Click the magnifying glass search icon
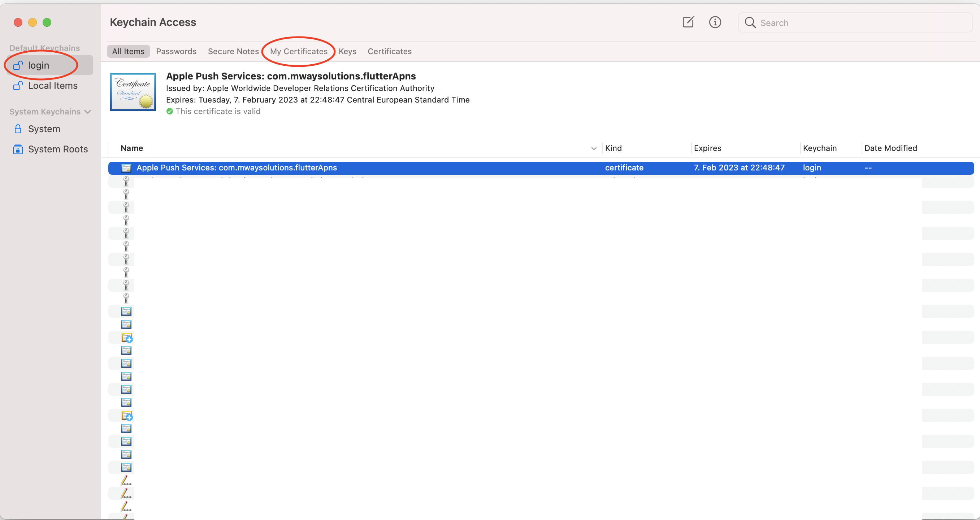The image size is (980, 520). point(750,22)
